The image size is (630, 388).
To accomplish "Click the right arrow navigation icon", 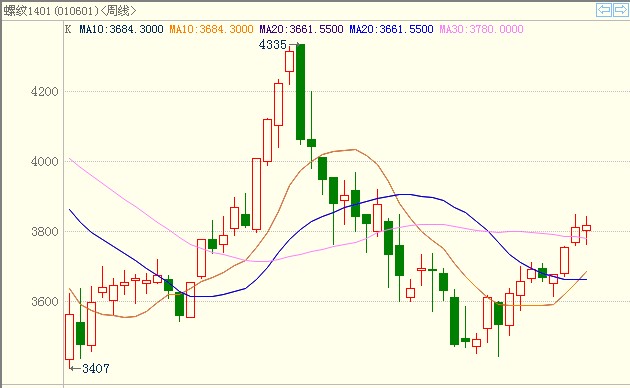I will point(619,10).
